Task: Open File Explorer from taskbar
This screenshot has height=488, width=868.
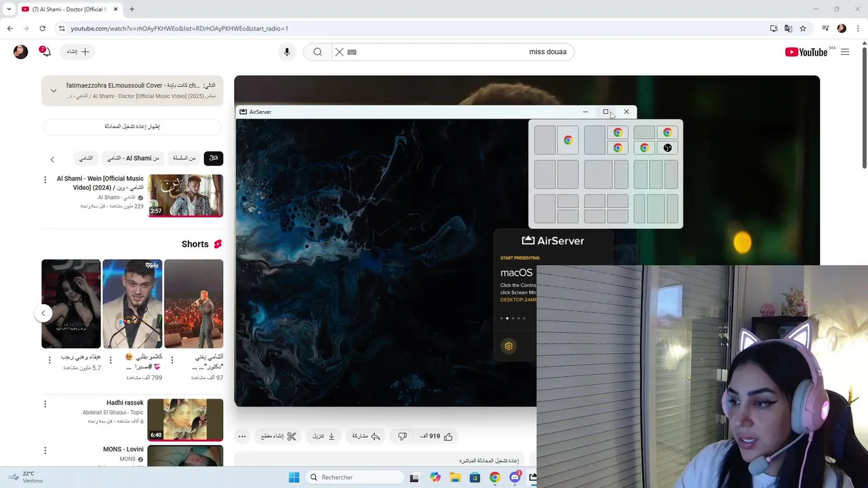Action: tap(455, 477)
